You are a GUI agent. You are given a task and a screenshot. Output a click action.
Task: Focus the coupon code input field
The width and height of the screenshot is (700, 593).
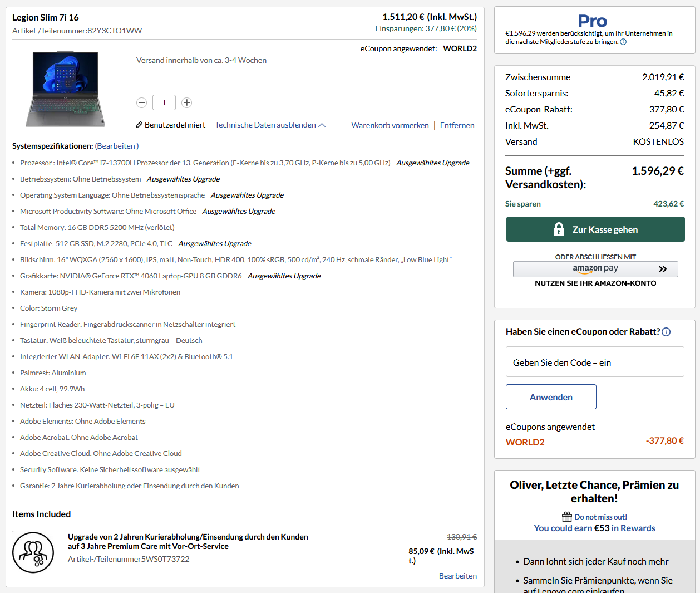pyautogui.click(x=595, y=362)
